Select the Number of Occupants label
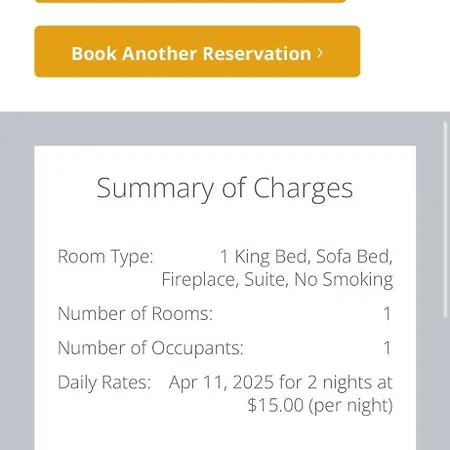This screenshot has height=450, width=450. [150, 348]
